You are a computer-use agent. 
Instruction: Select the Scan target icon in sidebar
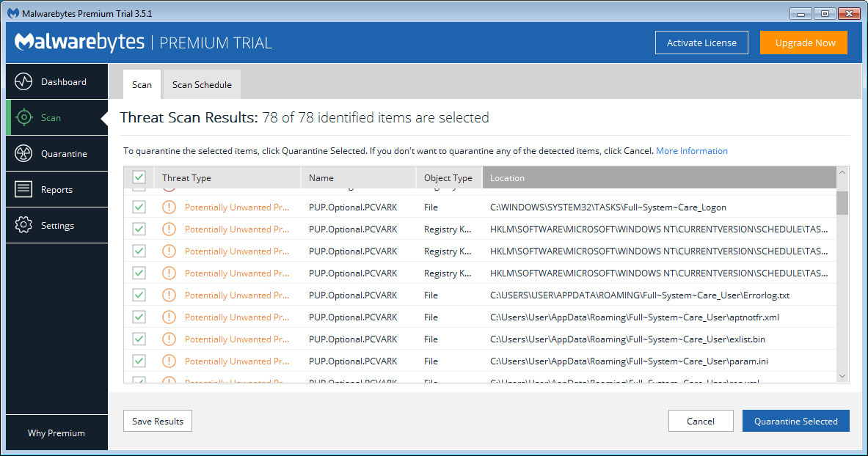pos(23,117)
